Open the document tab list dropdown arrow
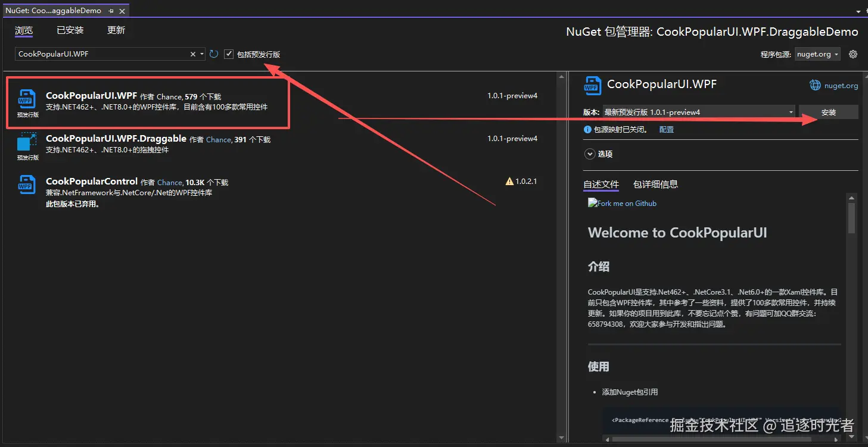868x447 pixels. pyautogui.click(x=858, y=11)
